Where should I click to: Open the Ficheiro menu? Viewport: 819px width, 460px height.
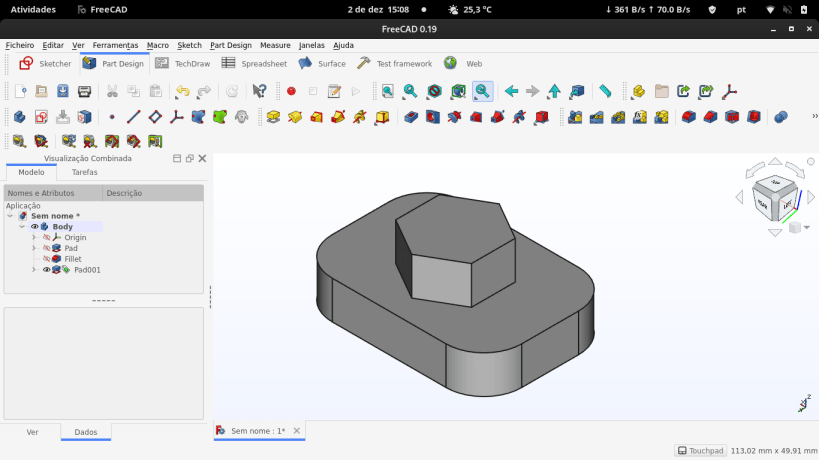[19, 45]
